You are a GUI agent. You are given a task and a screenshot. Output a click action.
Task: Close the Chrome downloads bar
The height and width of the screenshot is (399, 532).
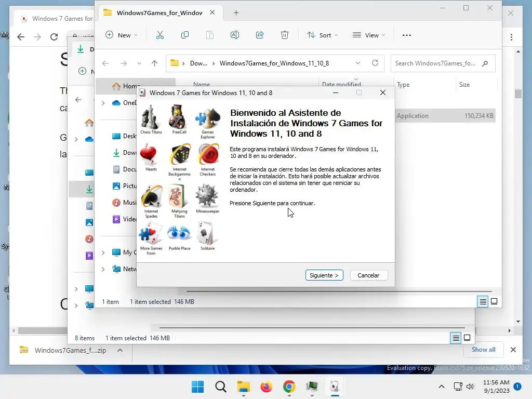513,350
